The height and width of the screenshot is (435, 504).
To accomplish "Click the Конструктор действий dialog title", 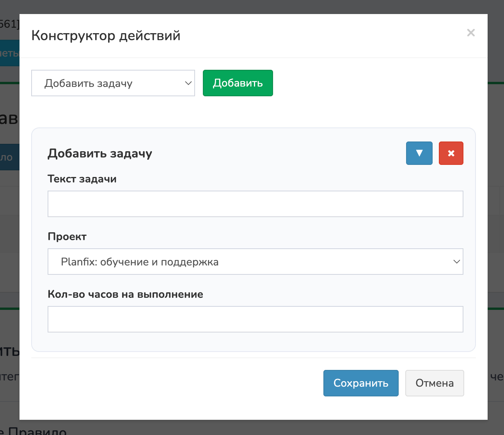I will tap(106, 35).
